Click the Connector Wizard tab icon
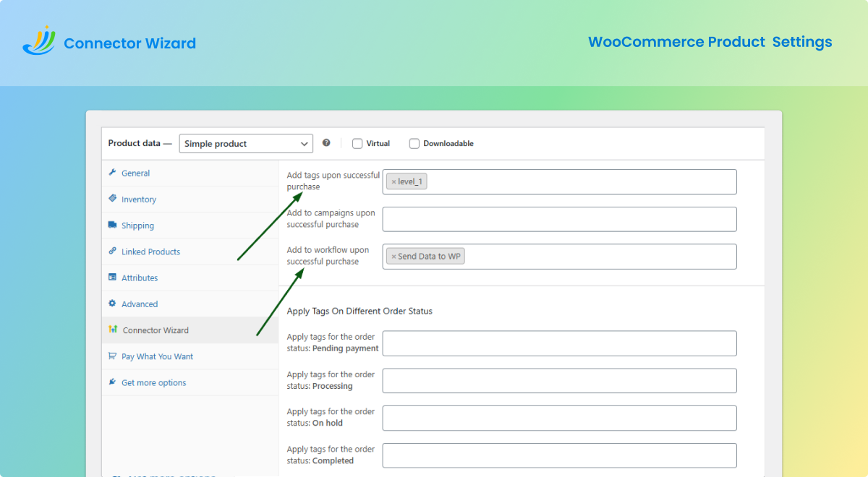This screenshot has height=477, width=868. pyautogui.click(x=113, y=330)
